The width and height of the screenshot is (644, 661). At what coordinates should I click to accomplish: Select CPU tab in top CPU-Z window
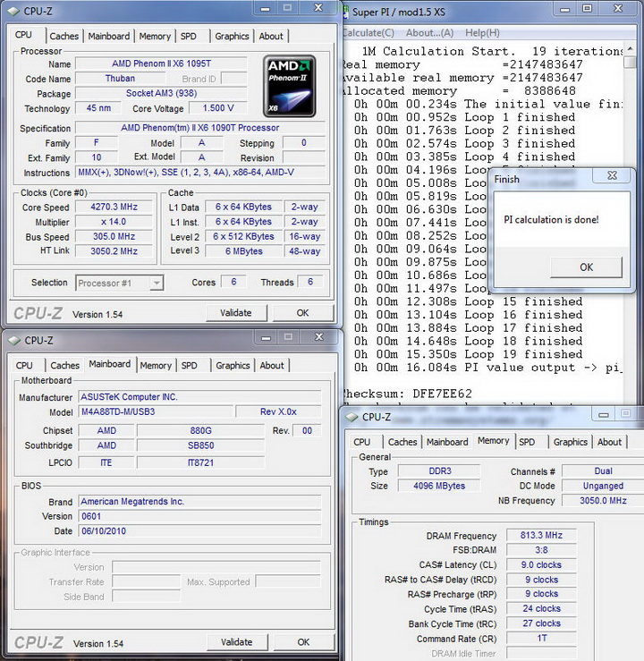(23, 35)
